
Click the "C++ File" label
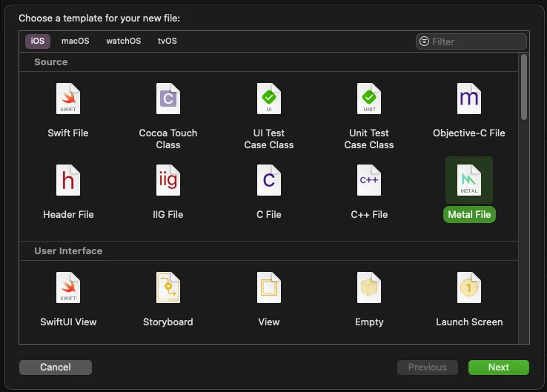coord(369,214)
